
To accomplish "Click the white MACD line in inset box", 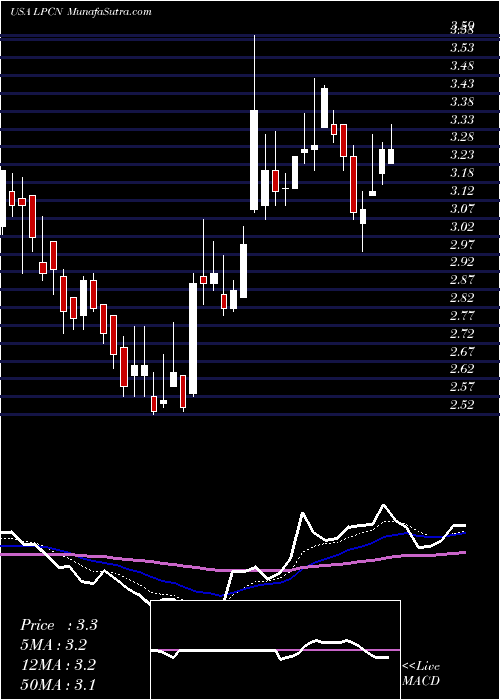I will tap(270, 650).
